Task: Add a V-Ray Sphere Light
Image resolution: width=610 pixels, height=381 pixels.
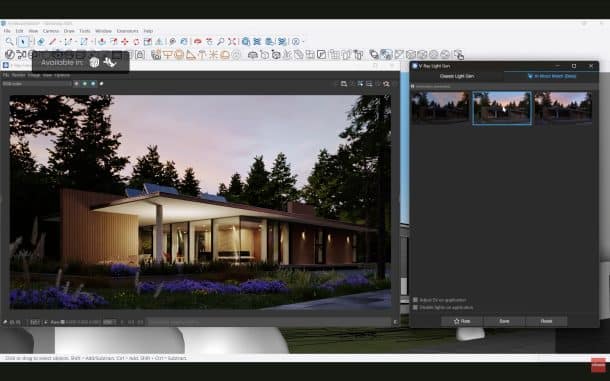Action: (x=179, y=55)
